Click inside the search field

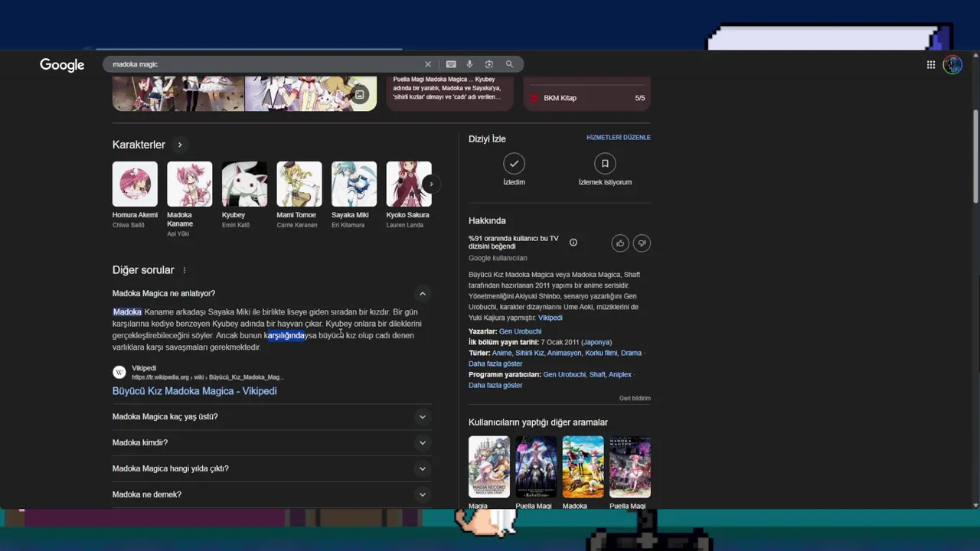(x=264, y=64)
